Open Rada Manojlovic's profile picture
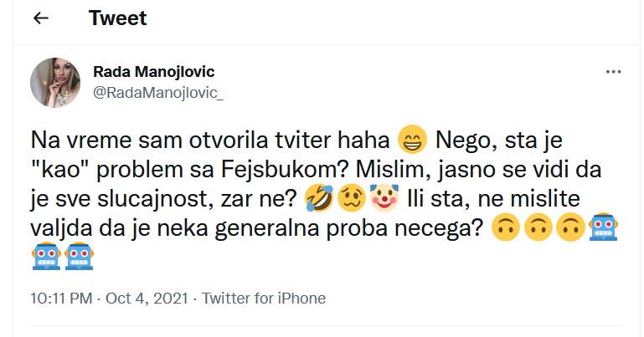Viewport: 644px width, 337px height. coord(55,82)
